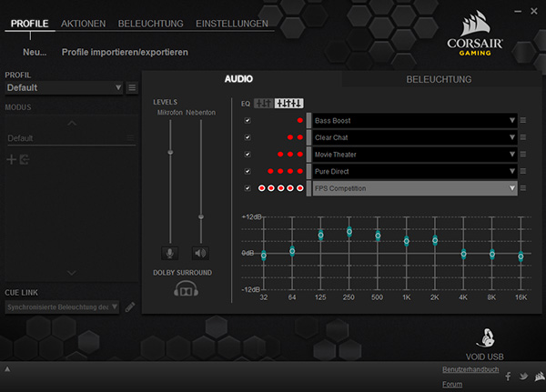Click the 16K EQ band handle

click(x=521, y=256)
